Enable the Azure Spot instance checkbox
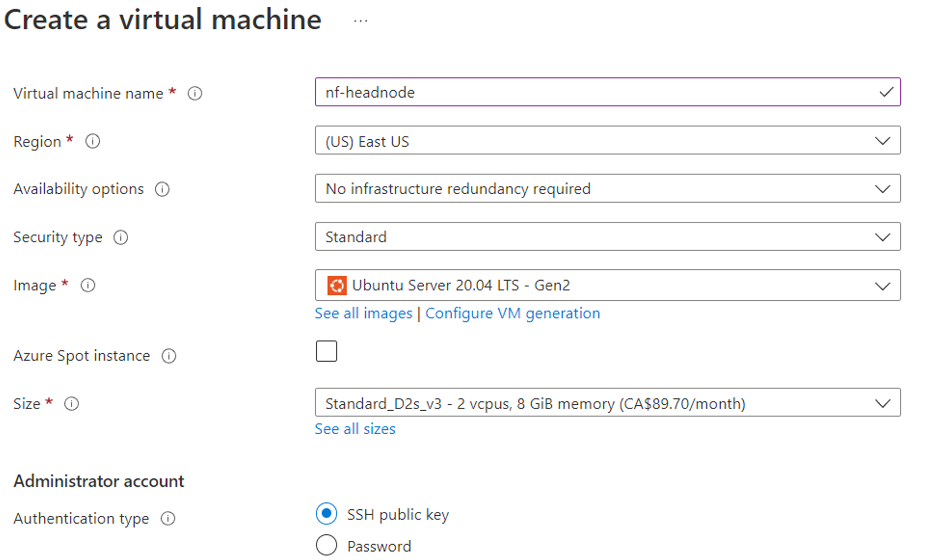The image size is (926, 560). pos(326,351)
